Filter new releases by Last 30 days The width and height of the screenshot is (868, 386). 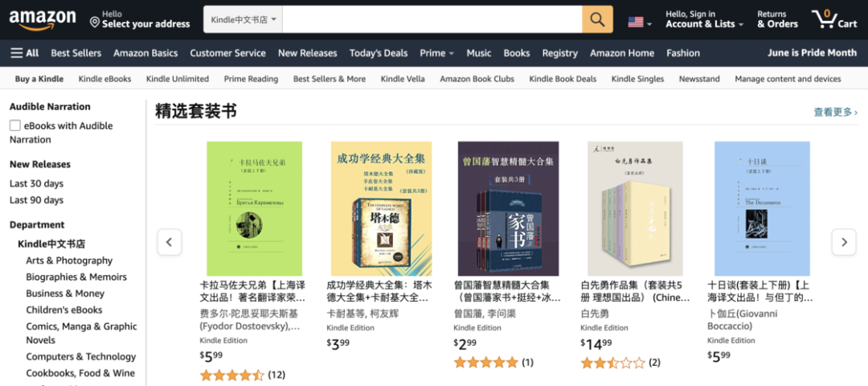coord(36,183)
